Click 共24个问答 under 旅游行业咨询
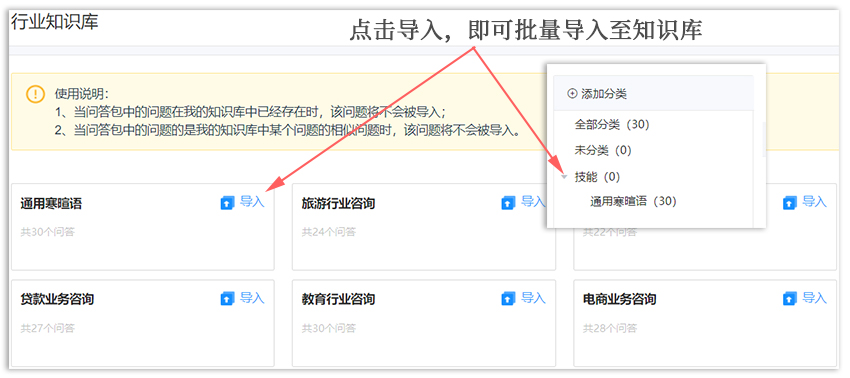The image size is (850, 378). pos(329,232)
